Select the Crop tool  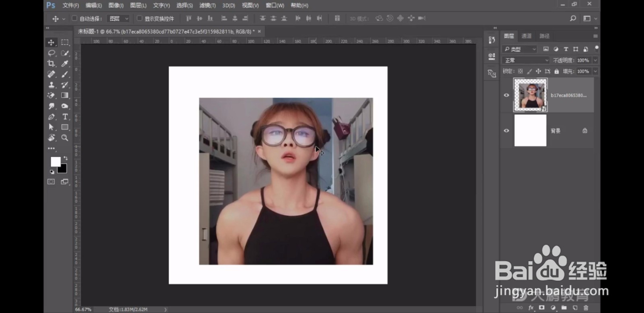tap(51, 64)
